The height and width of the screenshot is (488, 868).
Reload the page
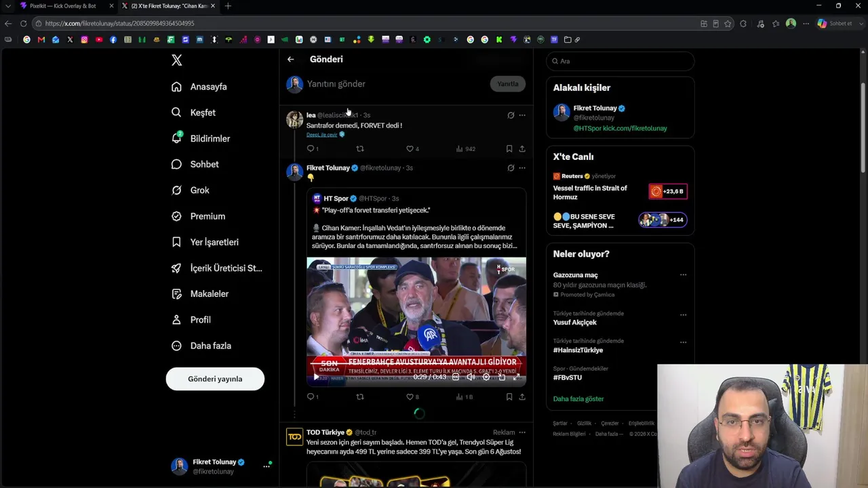23,24
